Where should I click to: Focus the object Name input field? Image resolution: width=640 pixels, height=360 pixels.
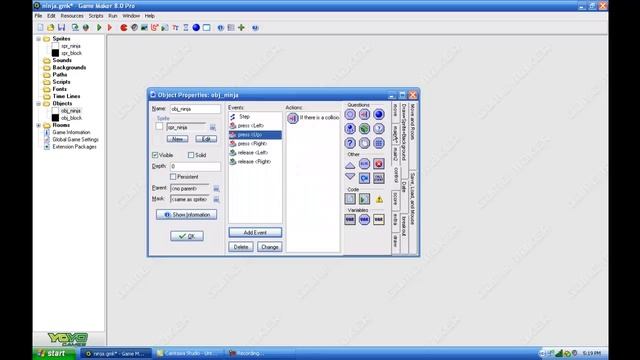pyautogui.click(x=195, y=109)
